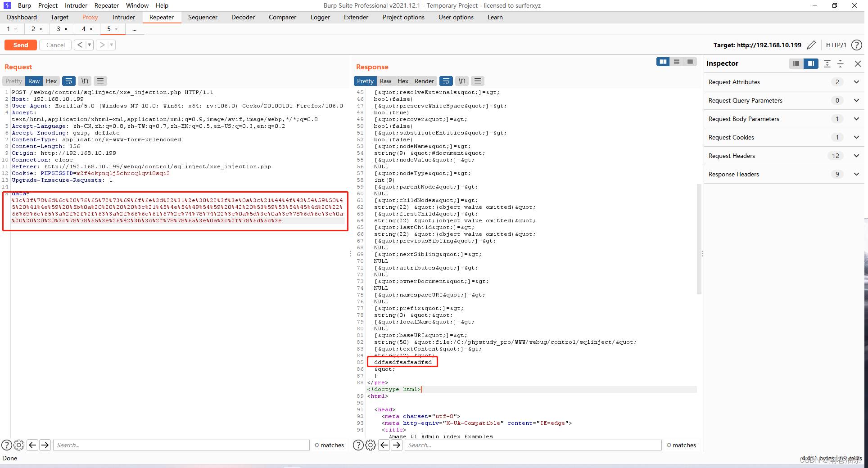Toggle \n newline display in Response editor

[461, 81]
